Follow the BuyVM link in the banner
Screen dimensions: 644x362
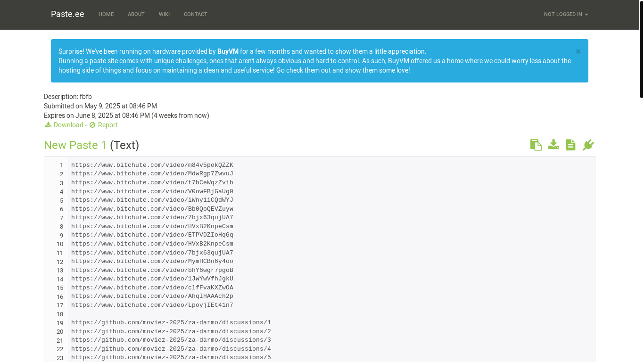[228, 51]
